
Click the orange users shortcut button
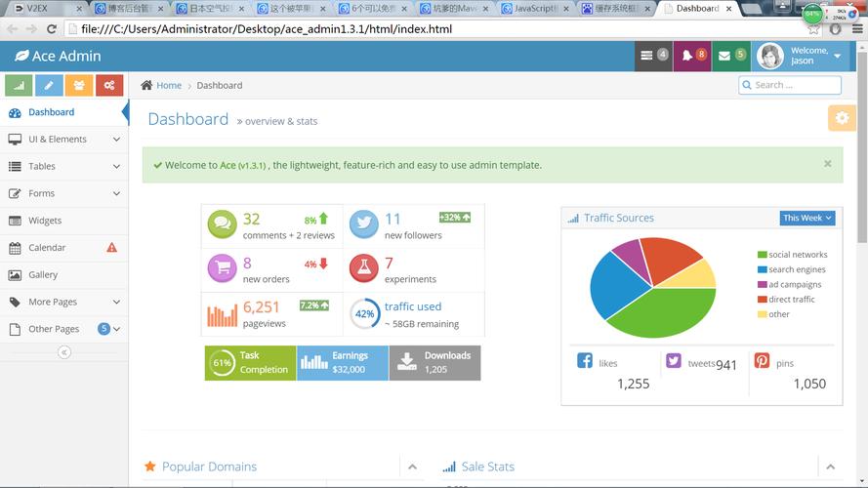[x=79, y=85]
